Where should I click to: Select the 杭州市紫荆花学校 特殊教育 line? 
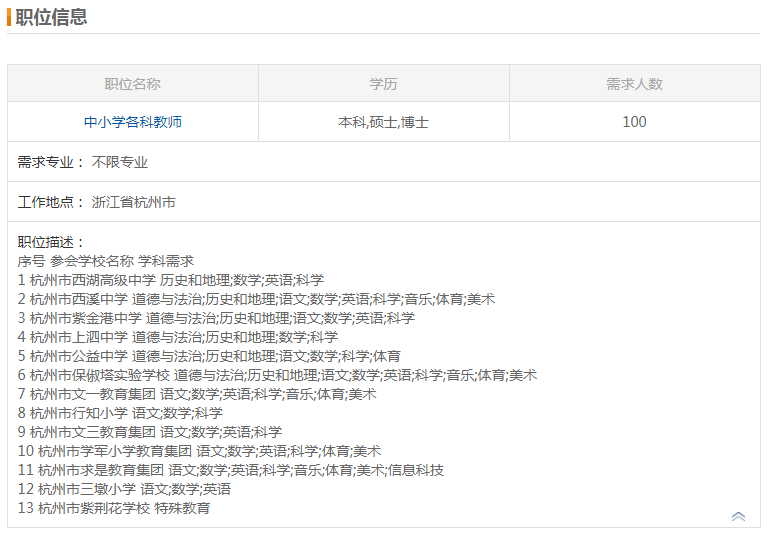(114, 508)
